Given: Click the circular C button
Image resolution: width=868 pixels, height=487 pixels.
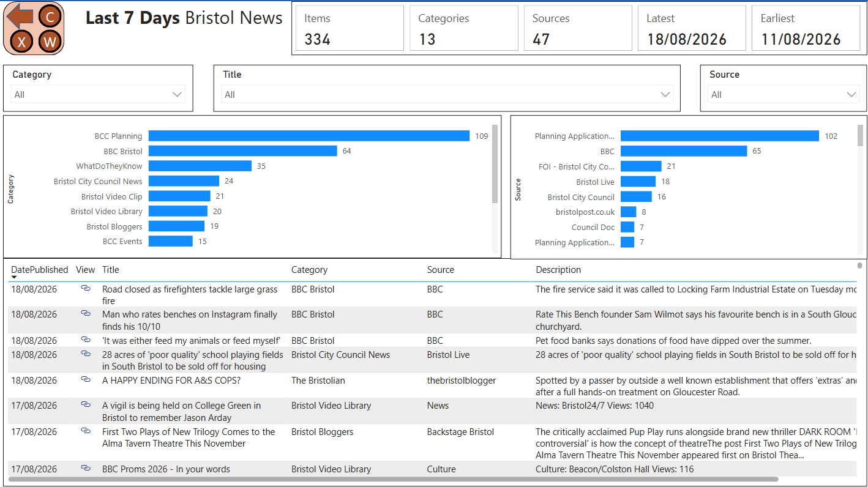Looking at the screenshot, I should 50,17.
